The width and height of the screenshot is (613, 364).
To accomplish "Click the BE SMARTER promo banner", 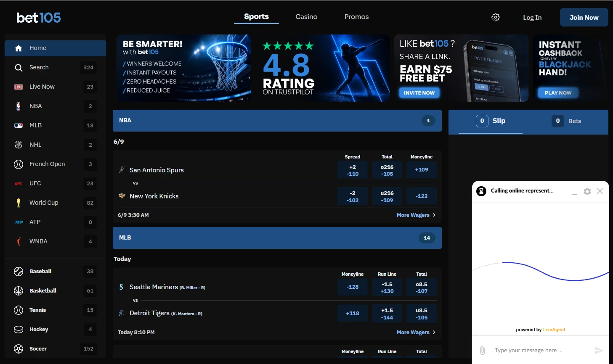I will point(184,68).
